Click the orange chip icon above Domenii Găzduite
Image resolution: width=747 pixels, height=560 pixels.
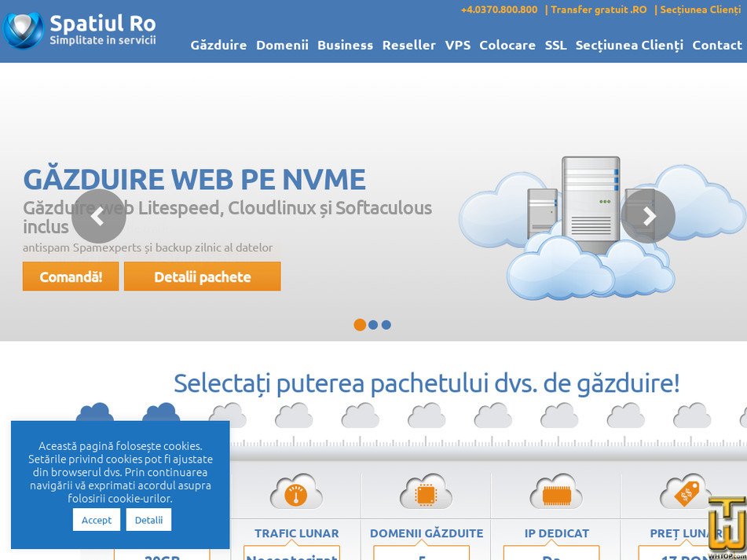click(425, 492)
